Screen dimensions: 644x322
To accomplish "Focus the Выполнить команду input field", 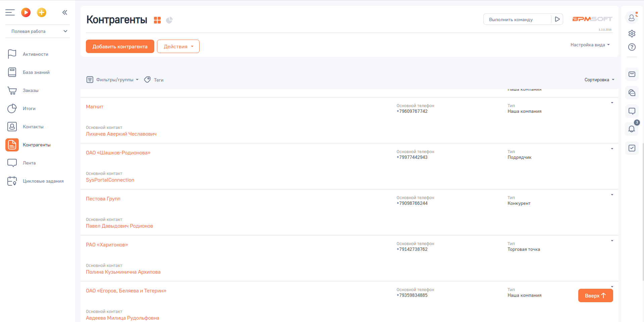I will [517, 19].
